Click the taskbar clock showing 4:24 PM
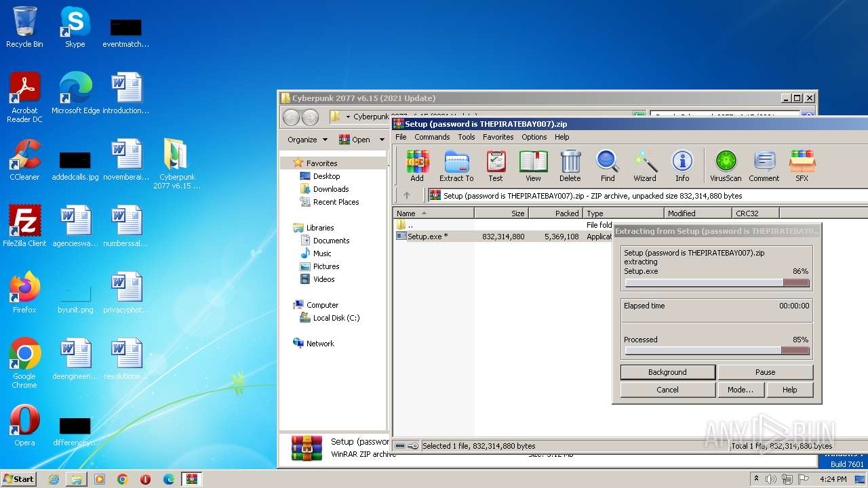This screenshot has height=488, width=868. tap(833, 479)
